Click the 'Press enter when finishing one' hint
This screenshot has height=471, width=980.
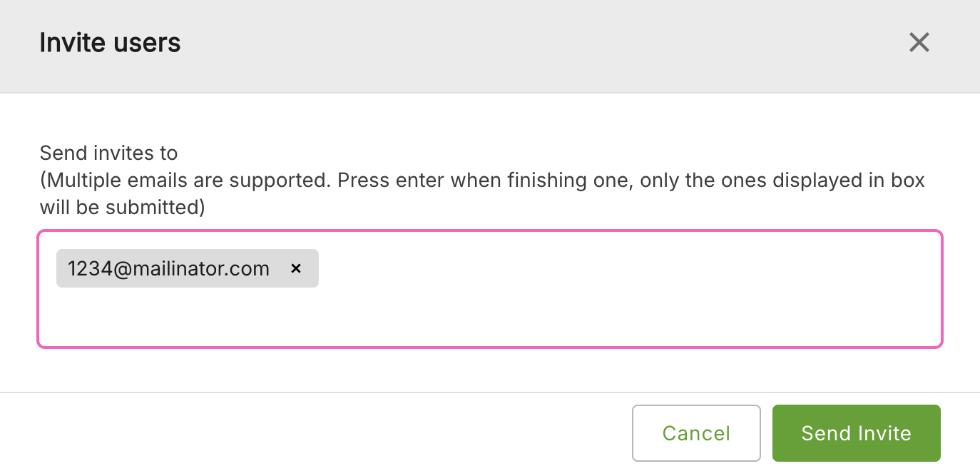point(484,180)
